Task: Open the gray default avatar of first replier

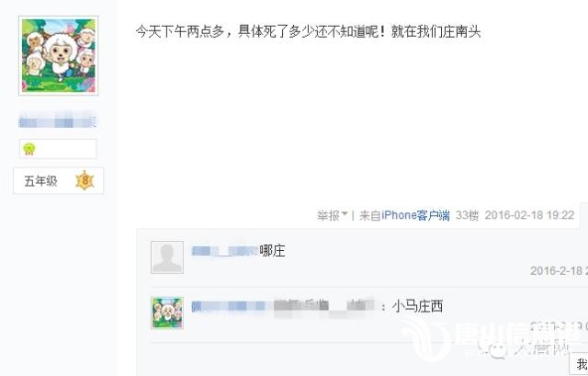Action: click(167, 257)
